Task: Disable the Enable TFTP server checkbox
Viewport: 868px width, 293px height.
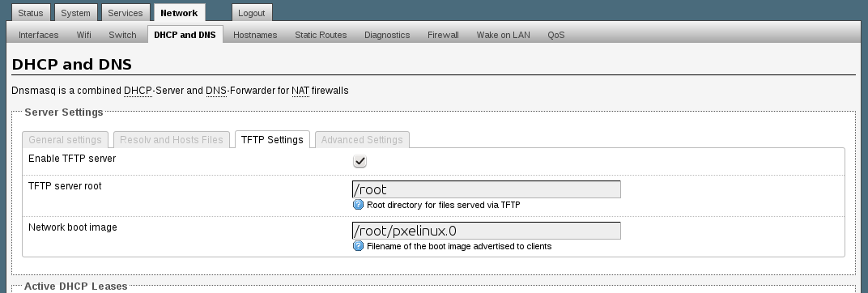Action: (x=360, y=161)
